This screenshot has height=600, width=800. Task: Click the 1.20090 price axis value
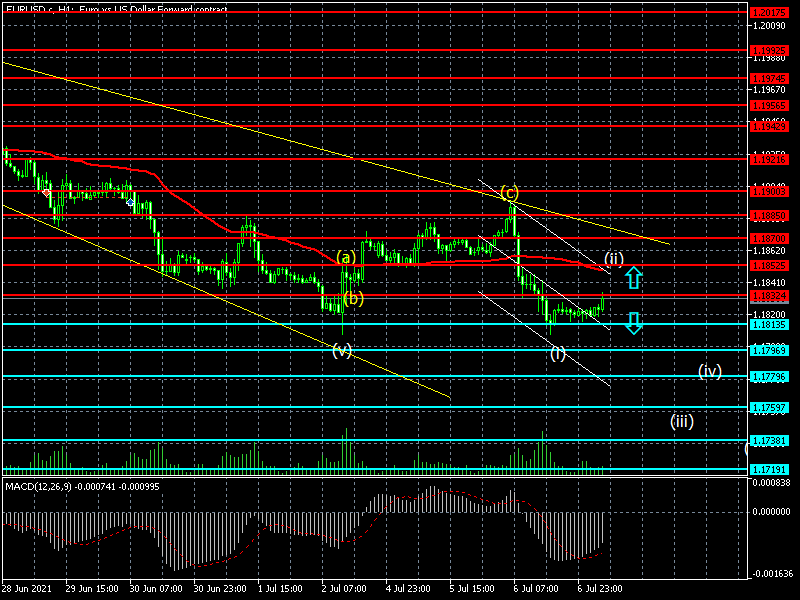point(770,26)
